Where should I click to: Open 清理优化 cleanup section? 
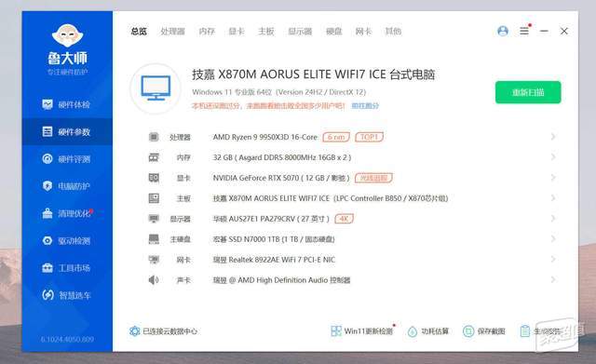point(67,213)
